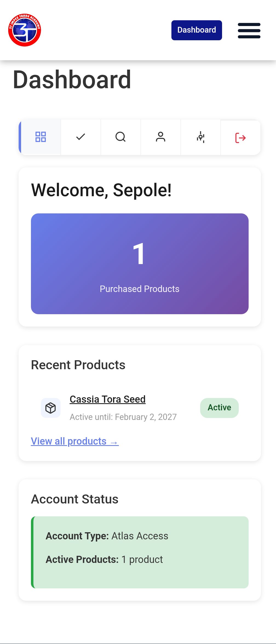Click the Account Type: Atlas Access line
276x644 pixels.
coord(107,536)
